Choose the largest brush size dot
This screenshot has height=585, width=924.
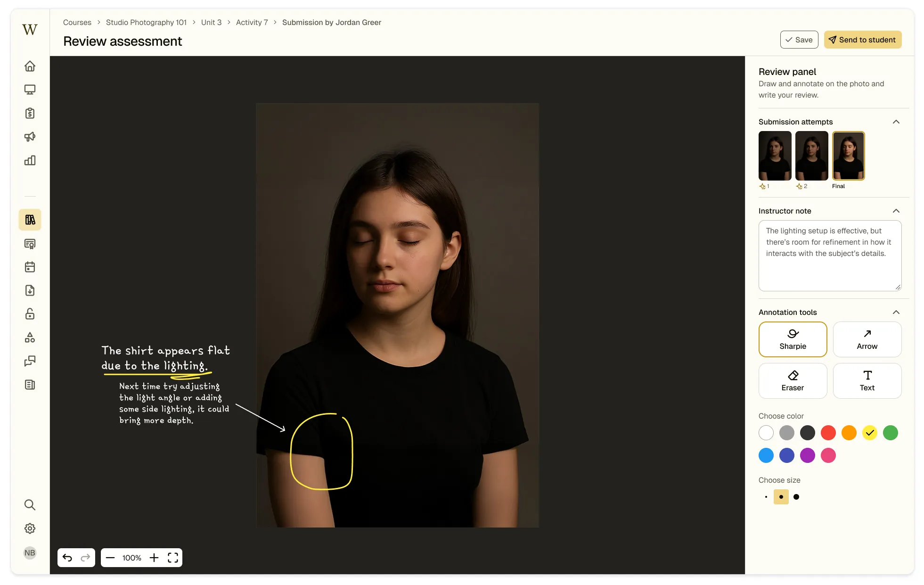[x=796, y=497]
